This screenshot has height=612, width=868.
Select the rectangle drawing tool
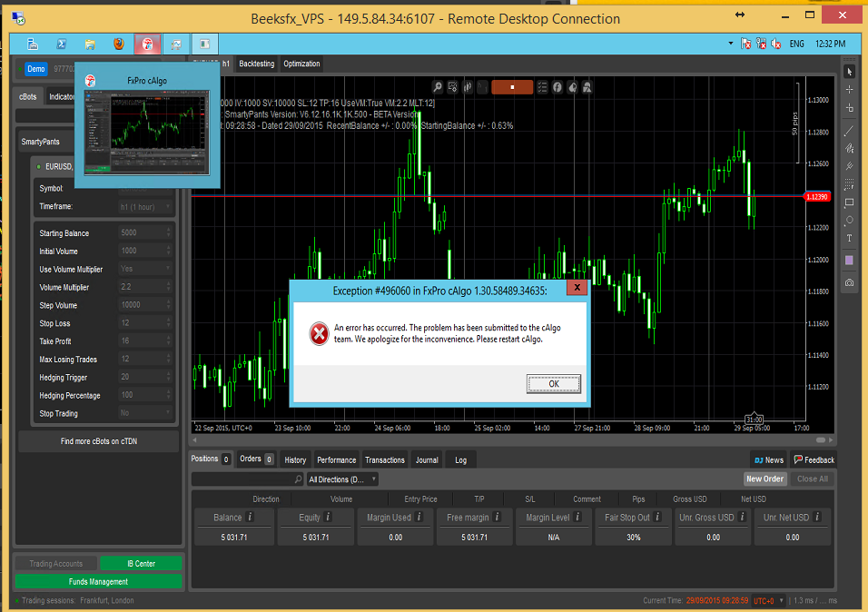point(849,202)
